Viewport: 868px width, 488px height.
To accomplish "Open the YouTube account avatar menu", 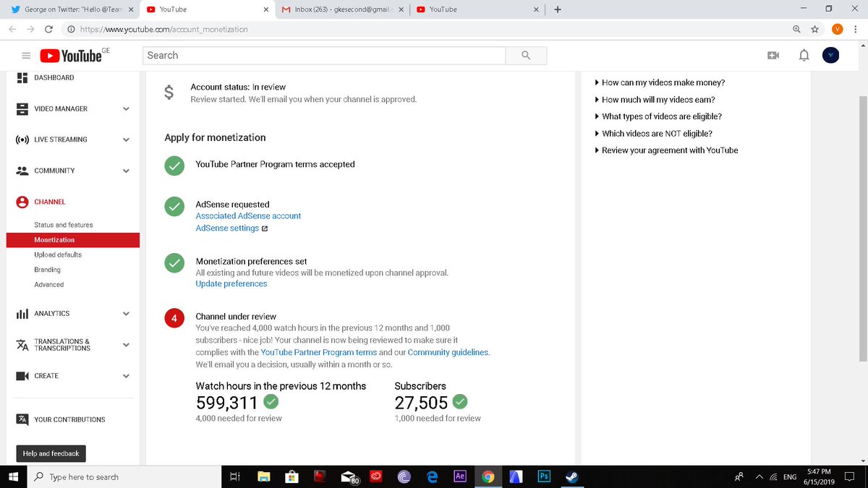I will 831,56.
